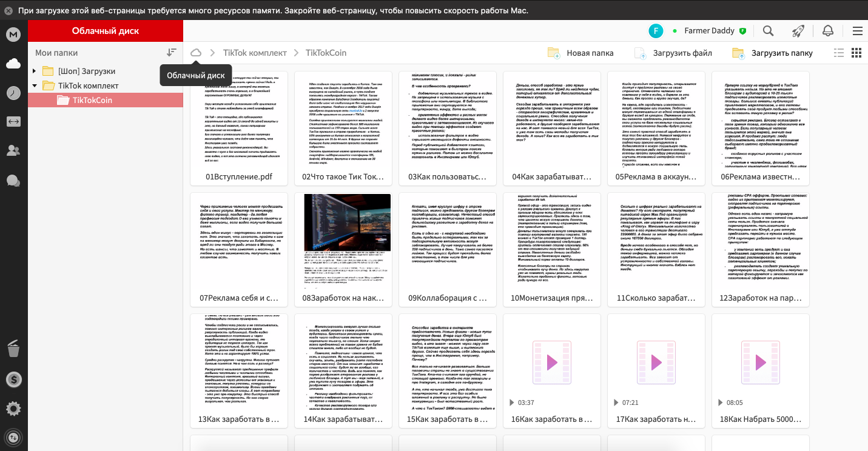Click Новая папка to create folder
This screenshot has width=868, height=451.
(581, 53)
